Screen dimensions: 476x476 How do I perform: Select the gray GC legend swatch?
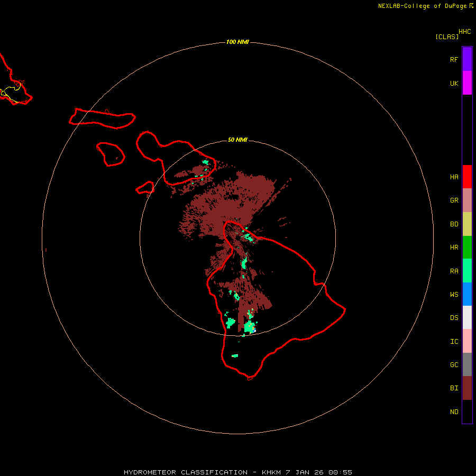pyautogui.click(x=467, y=364)
